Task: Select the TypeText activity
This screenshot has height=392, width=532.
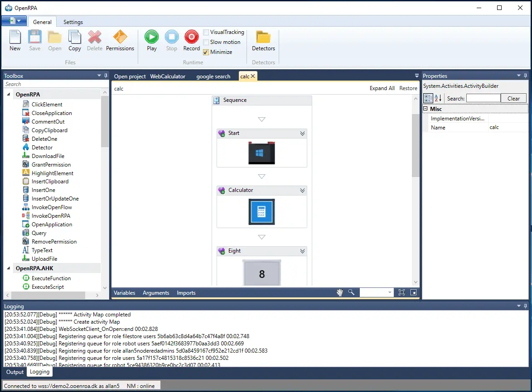Action: click(42, 250)
